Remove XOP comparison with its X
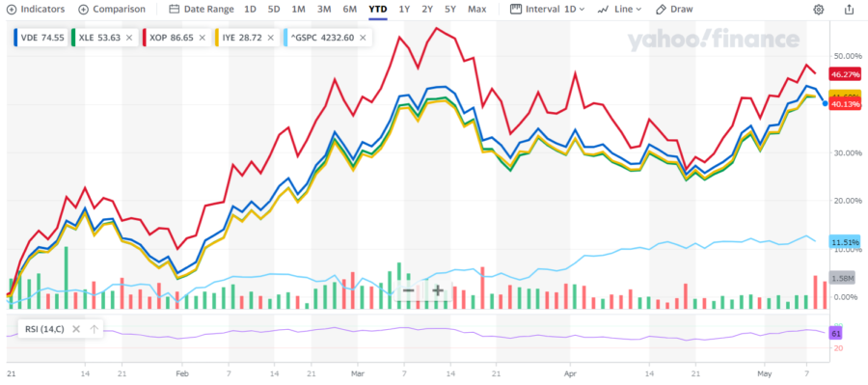868x385 pixels. (x=203, y=38)
